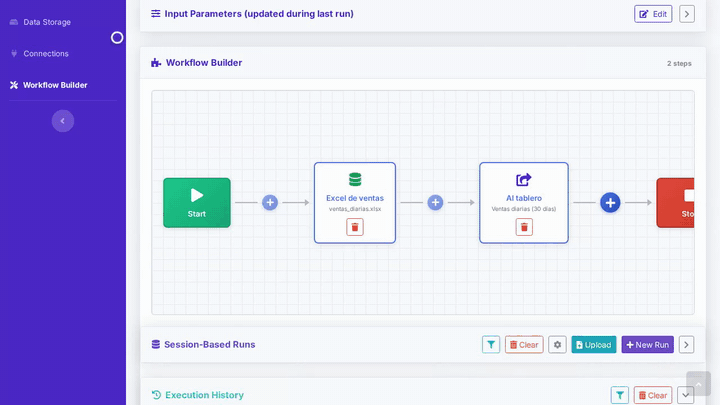This screenshot has width=720, height=405.
Task: Click the white circle toggle on sidebar
Action: tap(117, 38)
